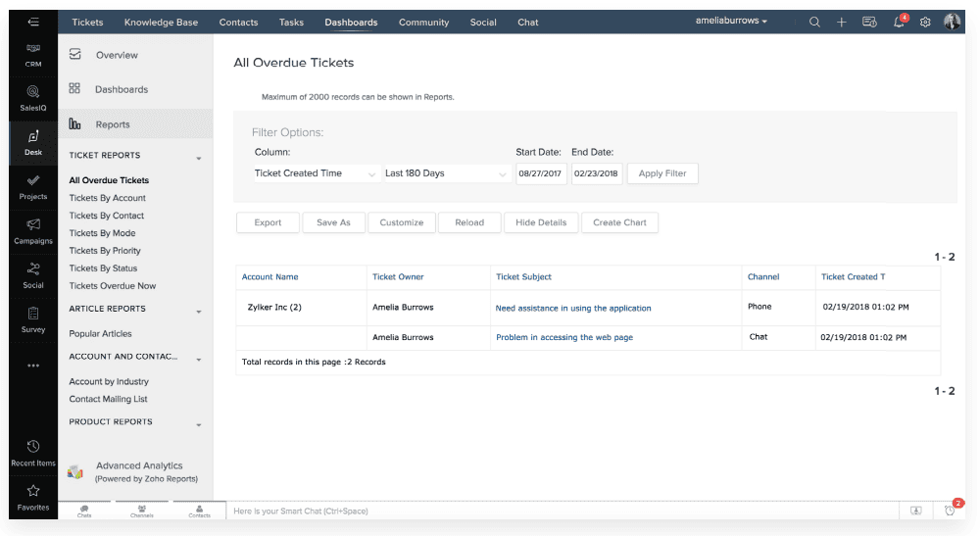
Task: Click the download icon in bottom bar
Action: point(915,511)
